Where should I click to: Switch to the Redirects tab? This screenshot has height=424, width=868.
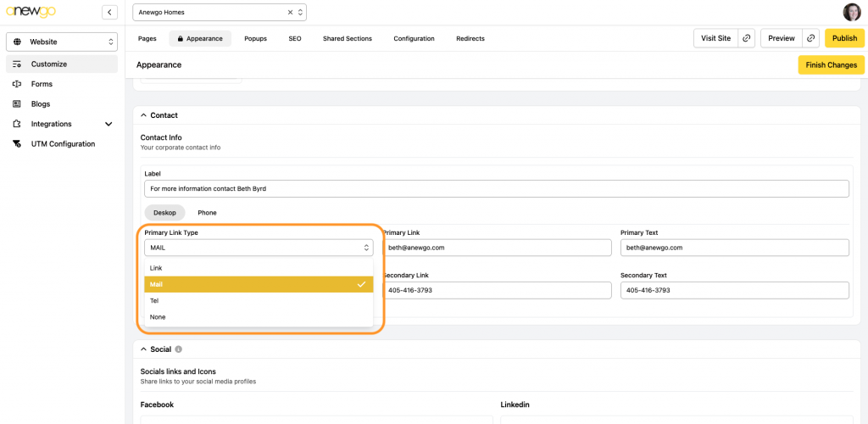click(470, 38)
